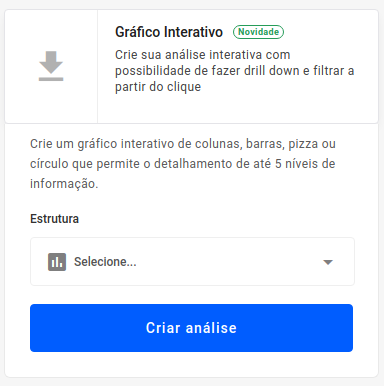Click the text line mentioning 5 níveis de detalhamento
Image resolution: width=384 pixels, height=386 pixels.
point(183,164)
